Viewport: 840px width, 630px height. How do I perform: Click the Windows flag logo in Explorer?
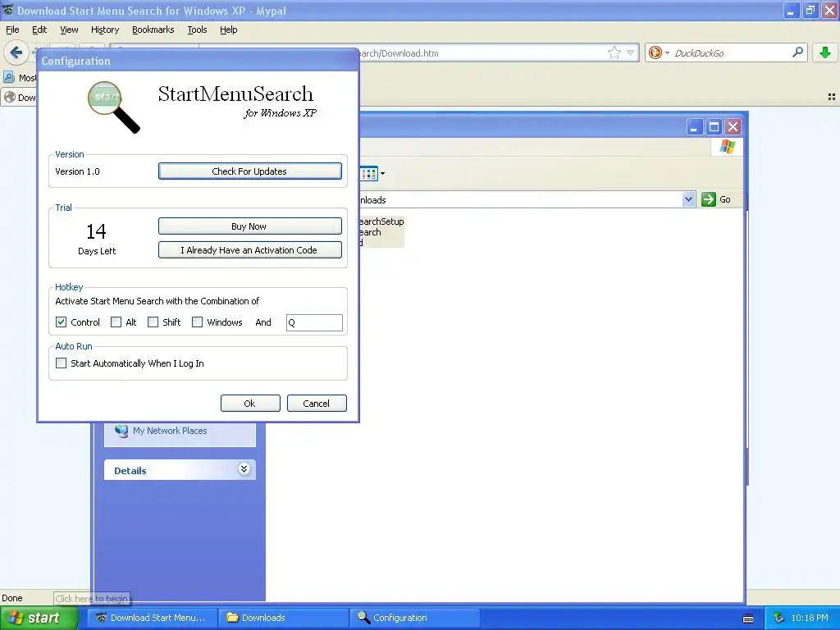click(728, 146)
